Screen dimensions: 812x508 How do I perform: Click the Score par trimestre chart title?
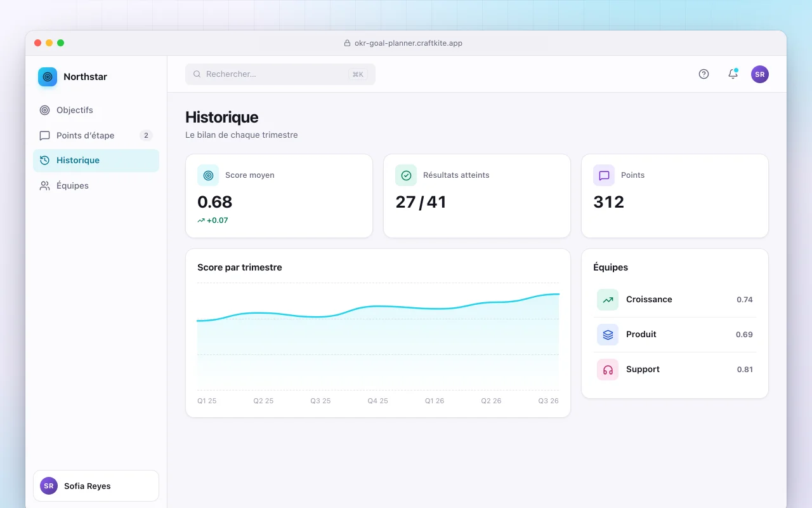pos(240,267)
